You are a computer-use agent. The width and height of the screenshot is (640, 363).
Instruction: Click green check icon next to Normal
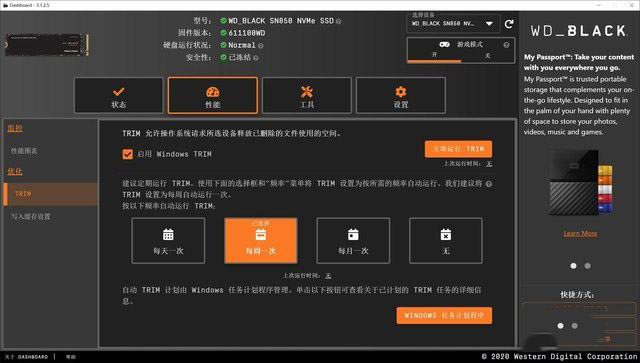[x=223, y=45]
